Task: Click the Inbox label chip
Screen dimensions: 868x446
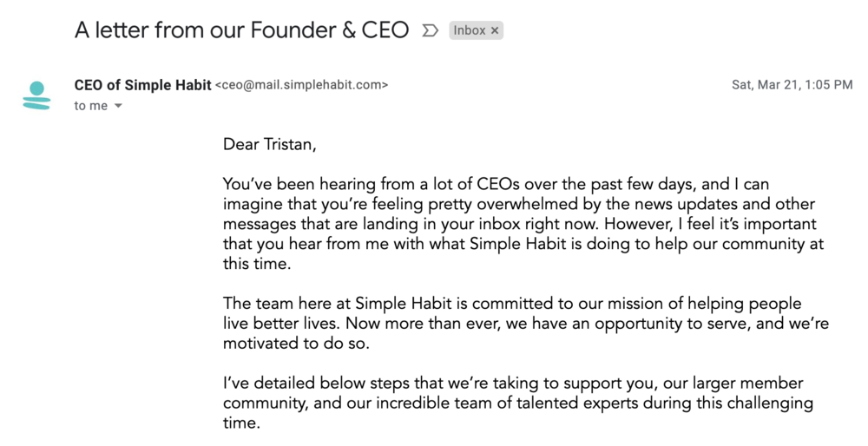Action: 476,30
